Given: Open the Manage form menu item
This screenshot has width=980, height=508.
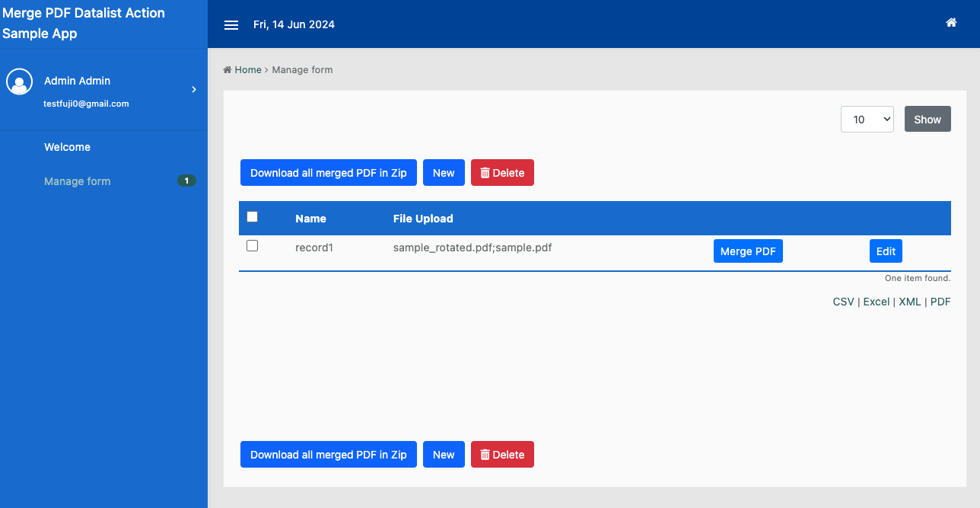Looking at the screenshot, I should 77,181.
